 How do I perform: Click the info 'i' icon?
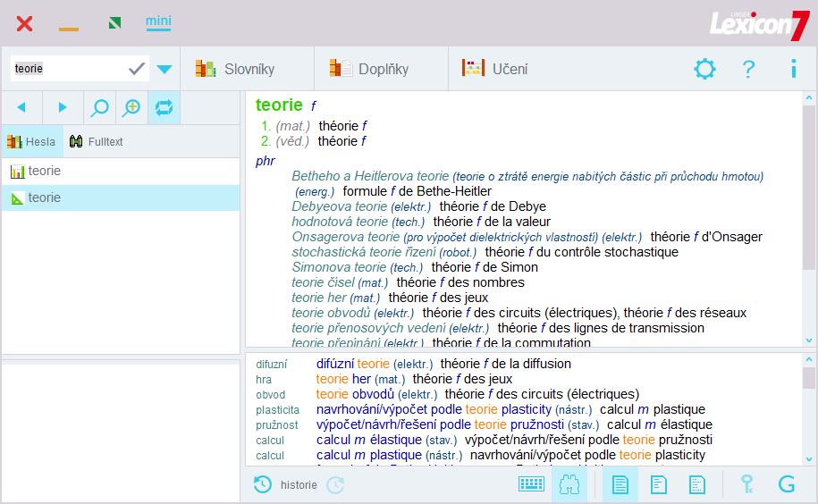click(793, 69)
